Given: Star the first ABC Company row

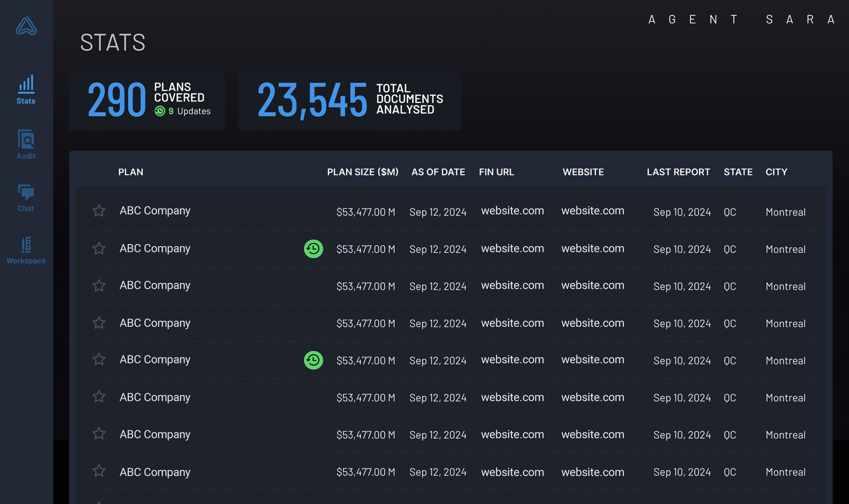Looking at the screenshot, I should (x=99, y=211).
